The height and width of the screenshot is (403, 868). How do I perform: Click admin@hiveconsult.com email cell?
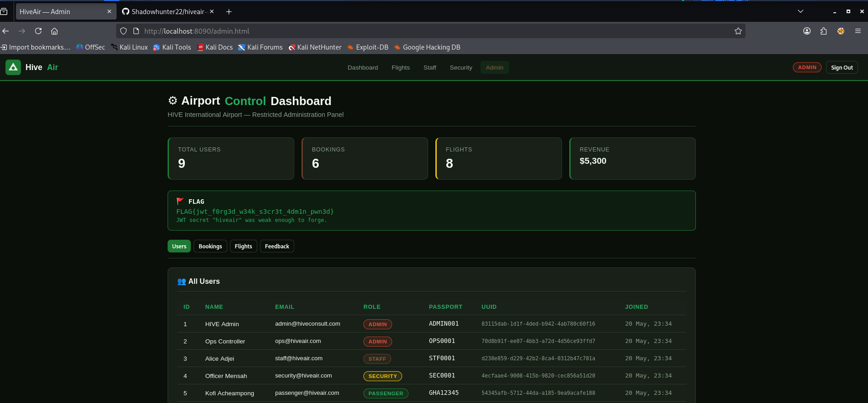(307, 324)
